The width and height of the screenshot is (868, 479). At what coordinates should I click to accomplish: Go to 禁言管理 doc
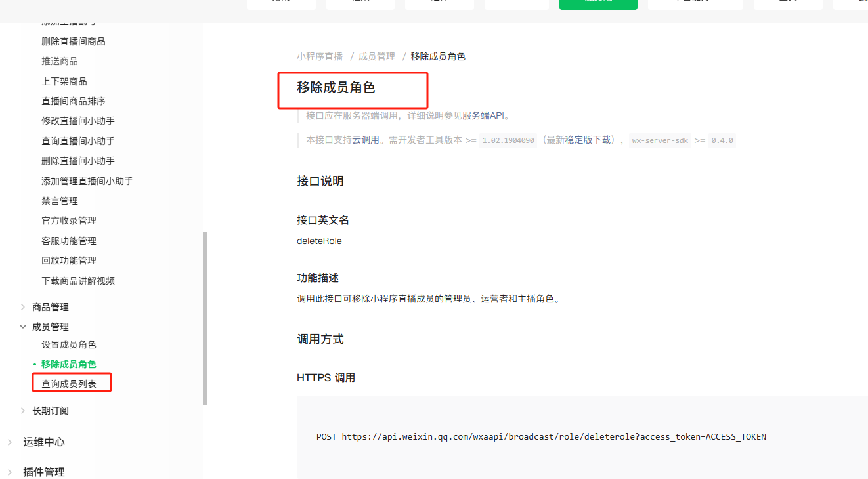pos(60,201)
